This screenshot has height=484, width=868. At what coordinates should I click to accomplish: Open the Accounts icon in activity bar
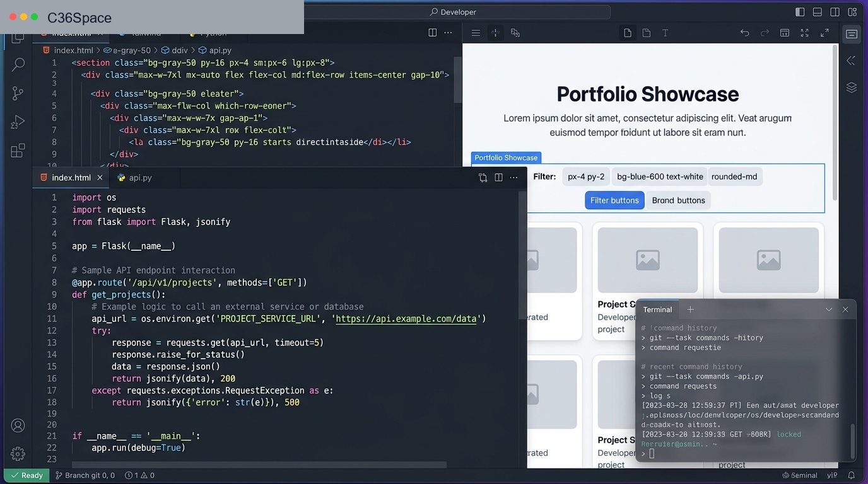tap(18, 425)
